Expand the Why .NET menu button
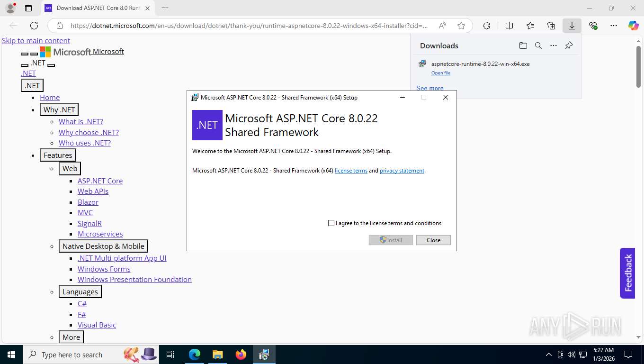The width and height of the screenshot is (644, 364). pyautogui.click(x=59, y=109)
